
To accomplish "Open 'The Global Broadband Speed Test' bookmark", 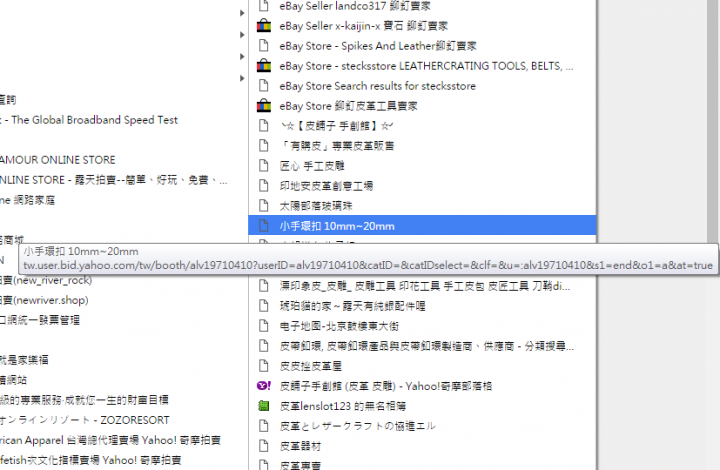I will 94,120.
